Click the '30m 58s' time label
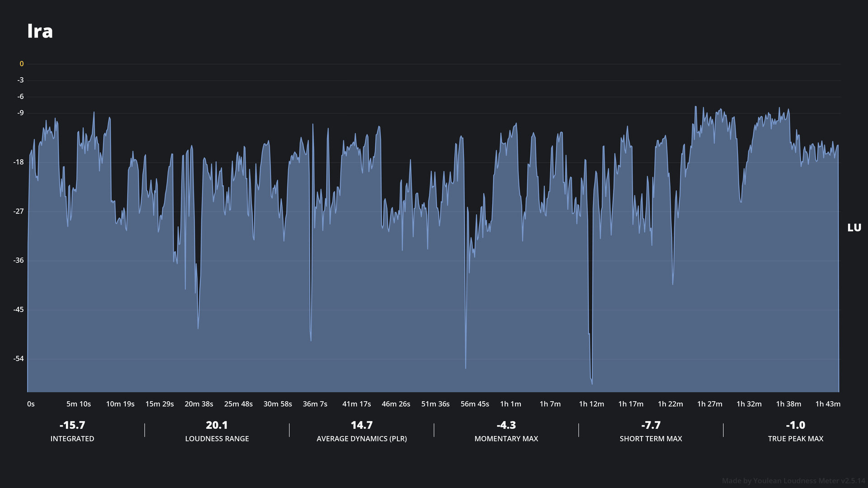Viewport: 868px width, 488px height. pyautogui.click(x=278, y=404)
